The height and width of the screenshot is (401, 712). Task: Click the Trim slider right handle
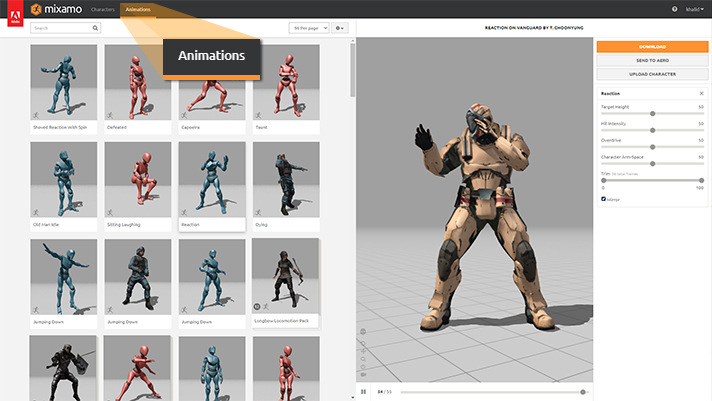(702, 180)
